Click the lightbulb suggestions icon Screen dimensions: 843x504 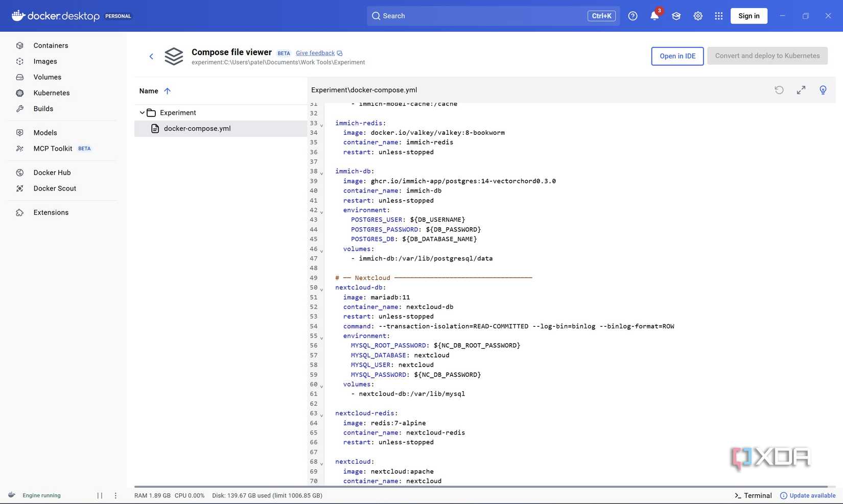click(823, 90)
